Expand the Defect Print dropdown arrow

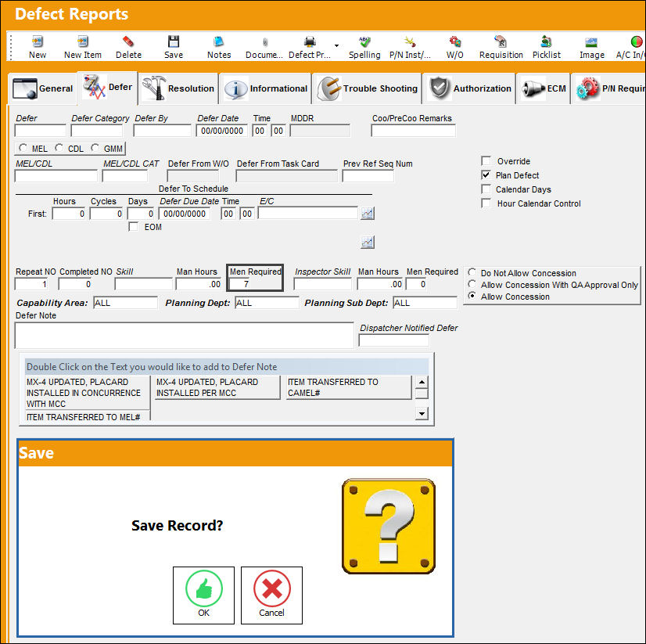(336, 45)
